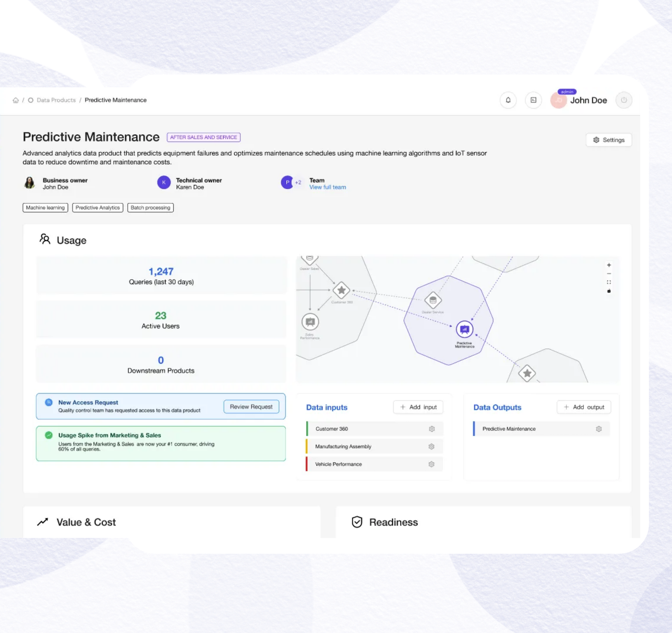
Task: Click the power logout icon
Action: point(624,100)
